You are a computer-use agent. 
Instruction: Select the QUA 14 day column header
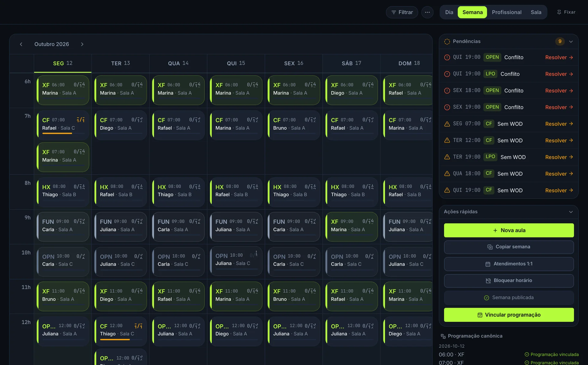(x=178, y=63)
